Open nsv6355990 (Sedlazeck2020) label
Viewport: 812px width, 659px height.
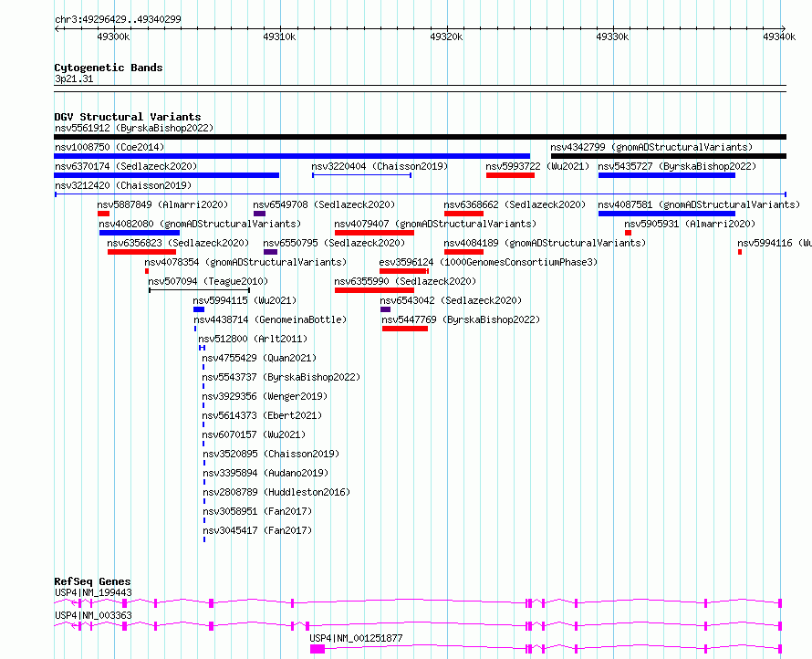pos(405,281)
